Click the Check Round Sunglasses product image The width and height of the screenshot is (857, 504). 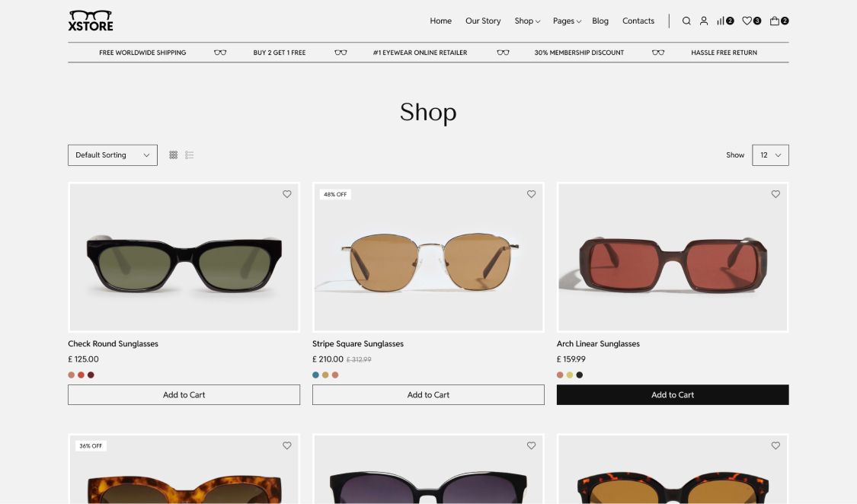point(184,257)
